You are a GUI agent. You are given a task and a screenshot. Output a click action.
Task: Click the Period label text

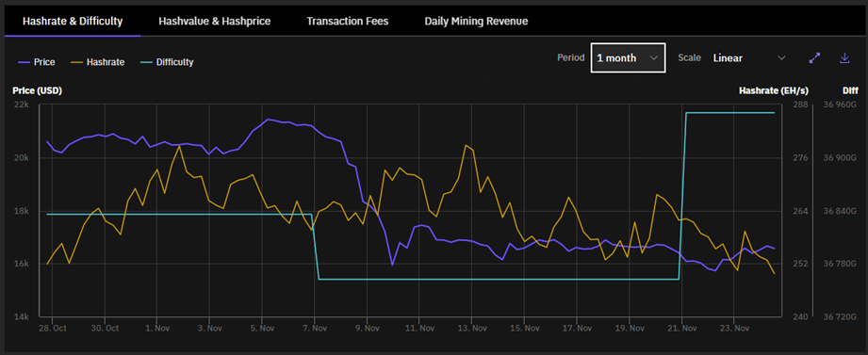coord(571,57)
